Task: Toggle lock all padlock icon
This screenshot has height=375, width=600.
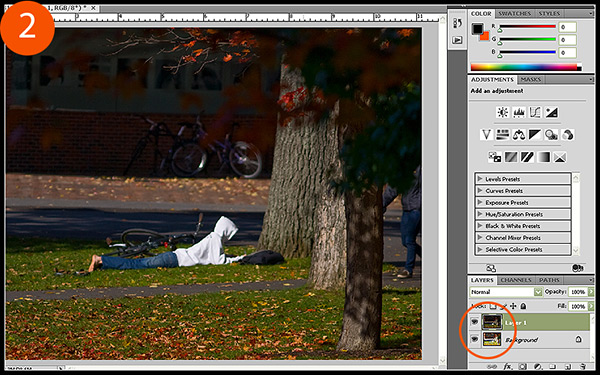Action: 523,306
